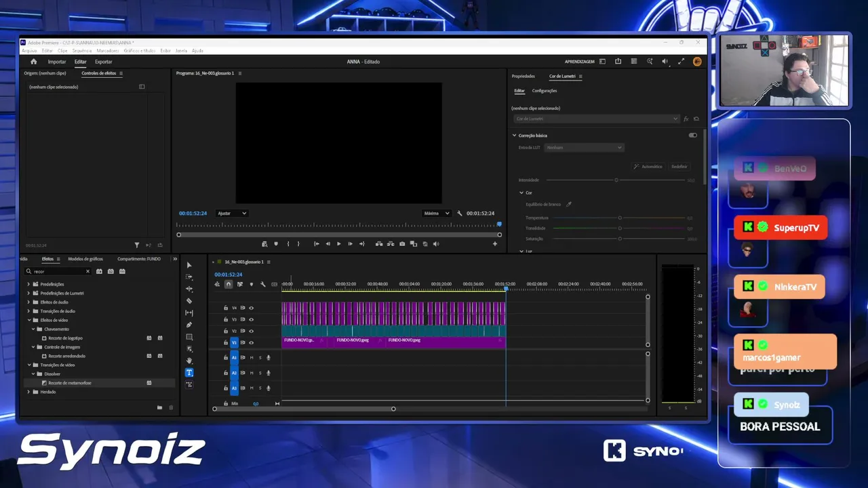Image resolution: width=868 pixels, height=488 pixels.
Task: Click the Automático button in Lumetri
Action: [x=648, y=167]
